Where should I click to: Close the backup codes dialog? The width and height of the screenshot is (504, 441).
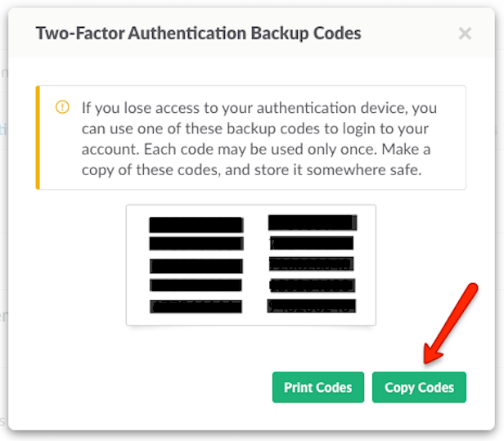point(465,34)
